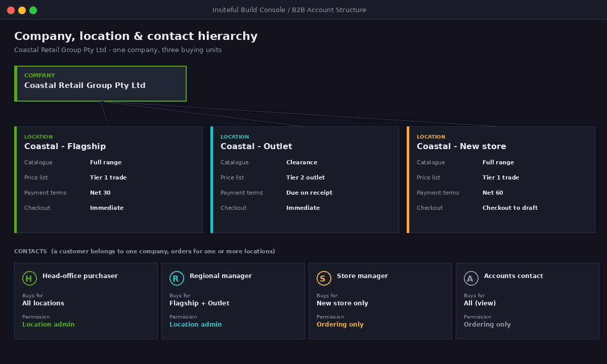Viewport: 607px width, 364px height.
Task: Click the 'Net 30' payment terms value
Action: tap(100, 193)
